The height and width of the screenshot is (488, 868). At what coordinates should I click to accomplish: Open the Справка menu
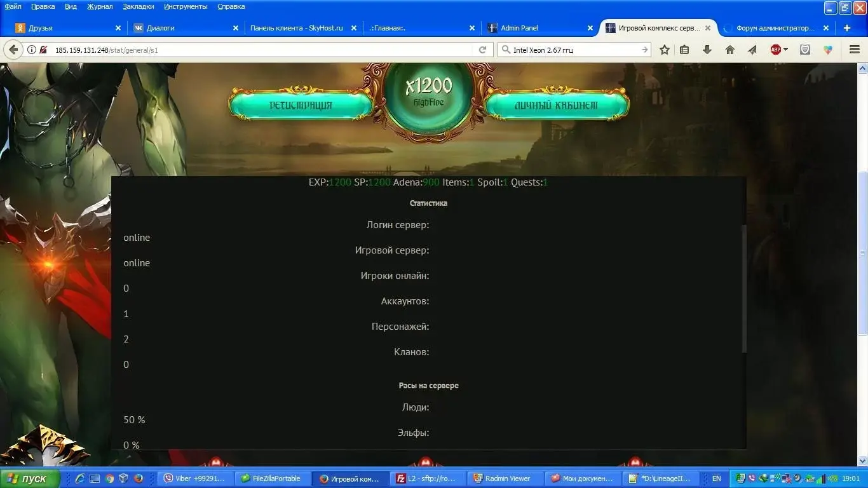point(231,6)
